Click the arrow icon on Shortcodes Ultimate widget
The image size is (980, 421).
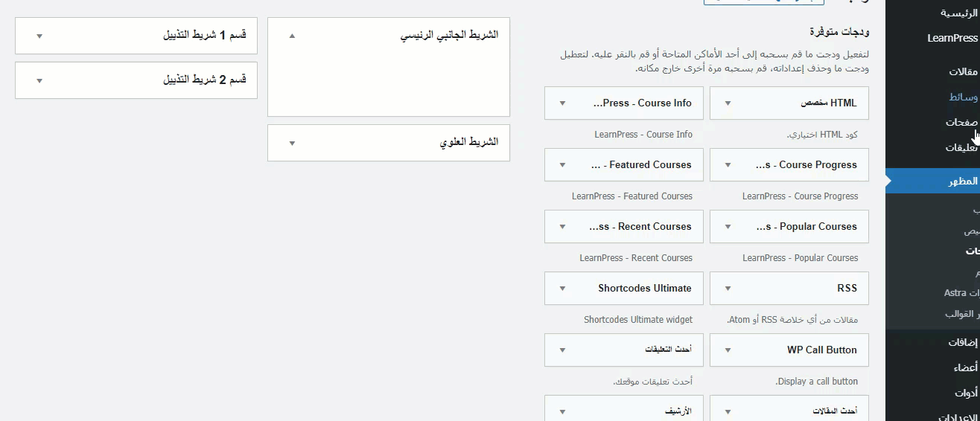click(562, 289)
